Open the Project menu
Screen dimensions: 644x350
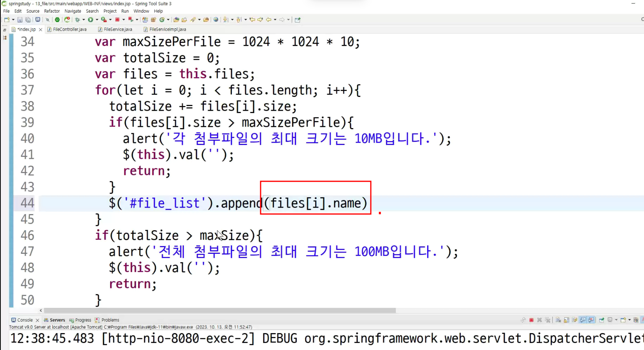pos(110,11)
